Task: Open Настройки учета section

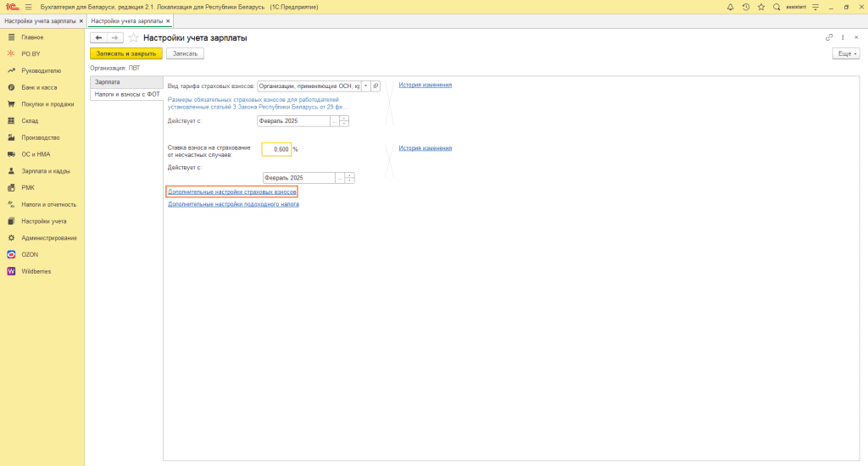Action: click(42, 221)
